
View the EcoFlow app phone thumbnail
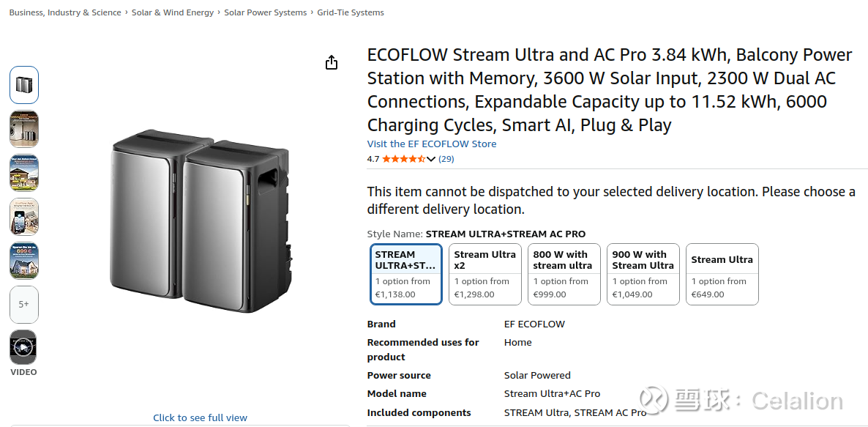click(x=23, y=217)
